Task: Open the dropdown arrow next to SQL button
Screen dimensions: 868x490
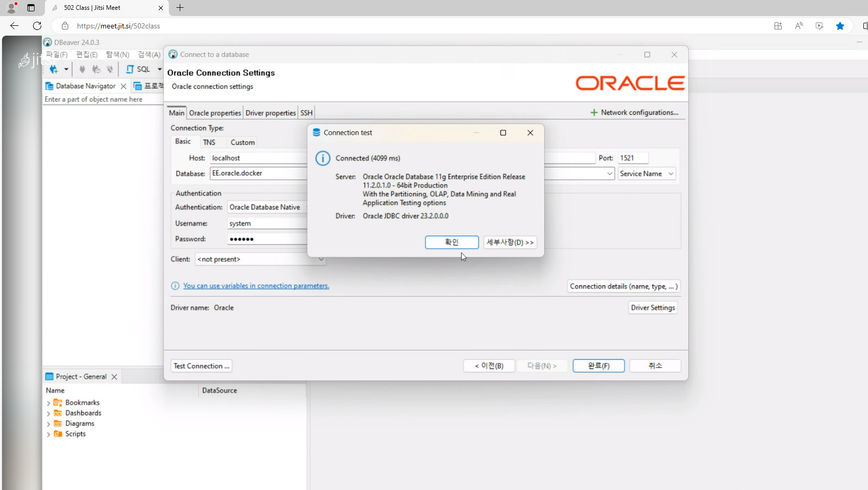Action: point(160,69)
